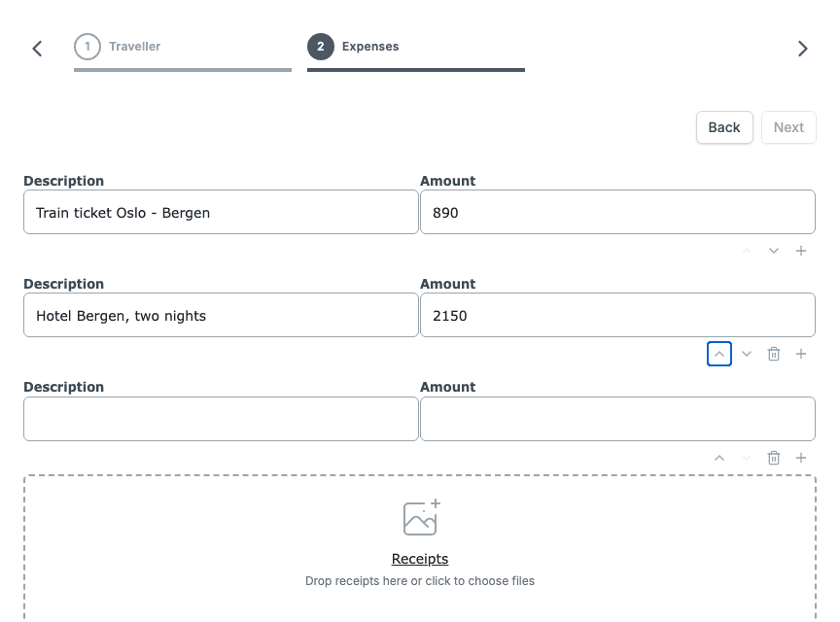Move the Hotel Bergen row down
The height and width of the screenshot is (622, 840).
(747, 354)
